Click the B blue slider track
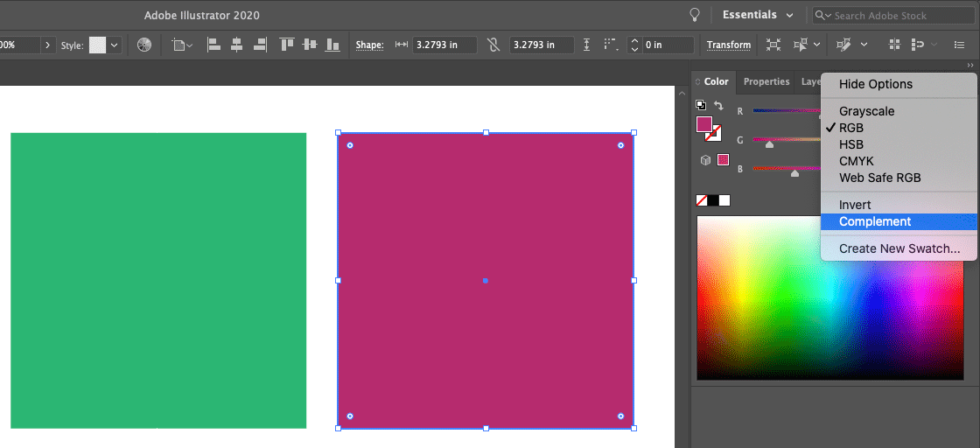980x448 pixels. click(787, 168)
